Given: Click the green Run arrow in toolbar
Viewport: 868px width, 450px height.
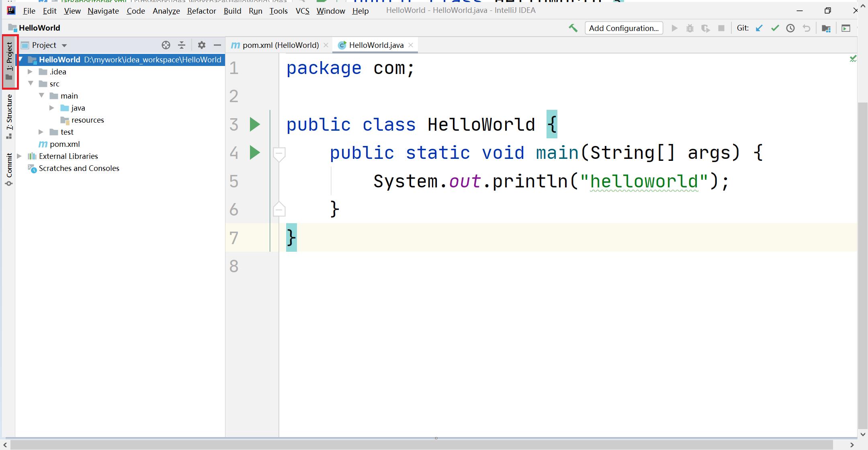Looking at the screenshot, I should (675, 28).
